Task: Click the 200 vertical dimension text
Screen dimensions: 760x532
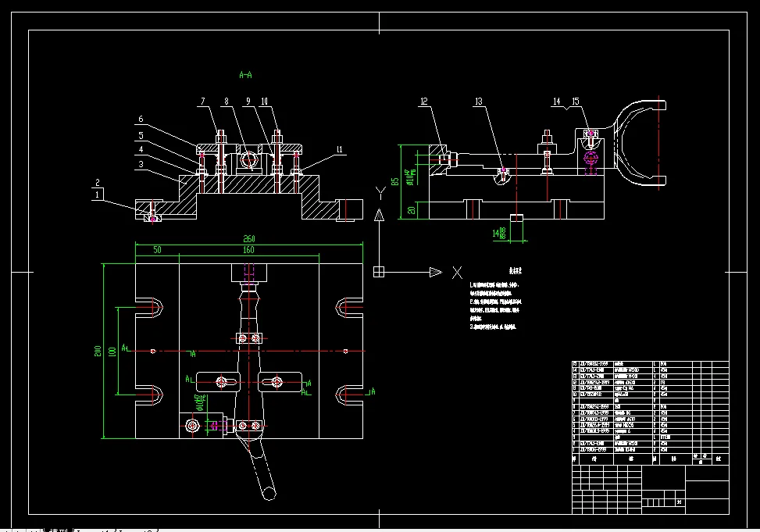Action: click(x=98, y=351)
